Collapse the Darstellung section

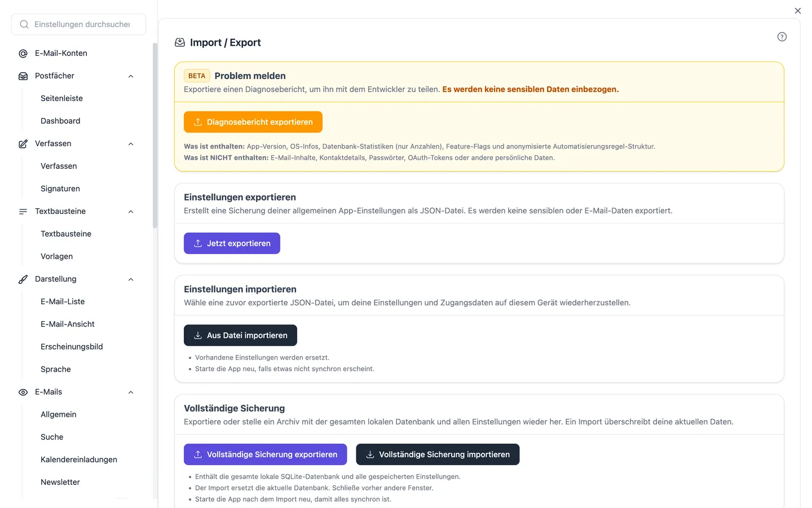pos(131,279)
